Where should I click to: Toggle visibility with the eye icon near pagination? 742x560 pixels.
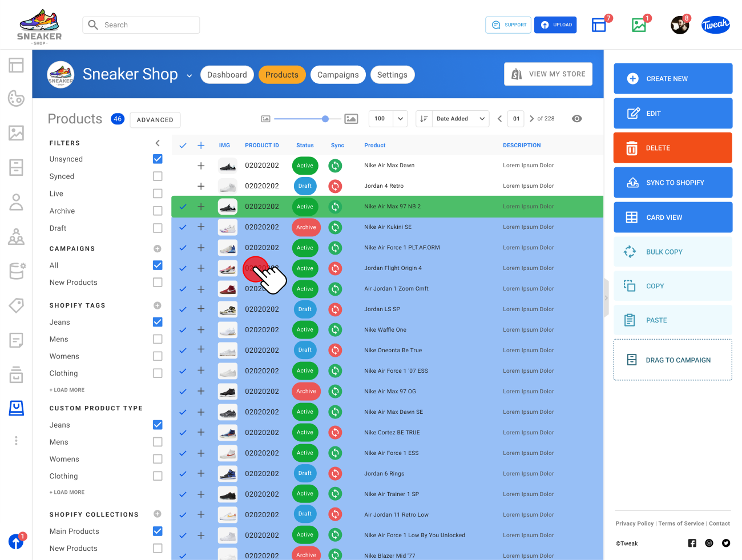[576, 119]
